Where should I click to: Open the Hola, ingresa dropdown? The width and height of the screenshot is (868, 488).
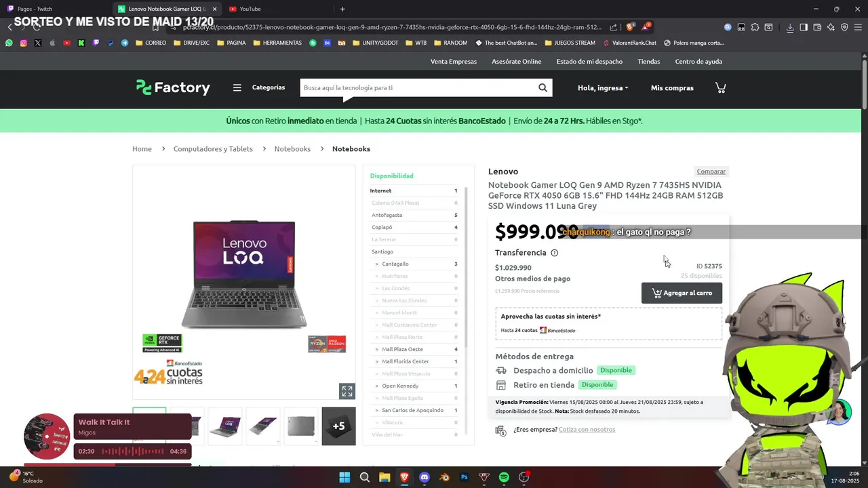603,87
